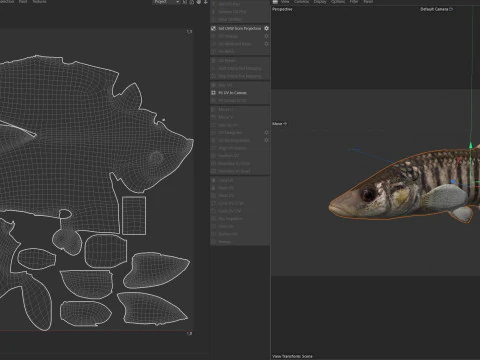Open the View menu in viewport
480x360 pixels.
pos(285,2)
